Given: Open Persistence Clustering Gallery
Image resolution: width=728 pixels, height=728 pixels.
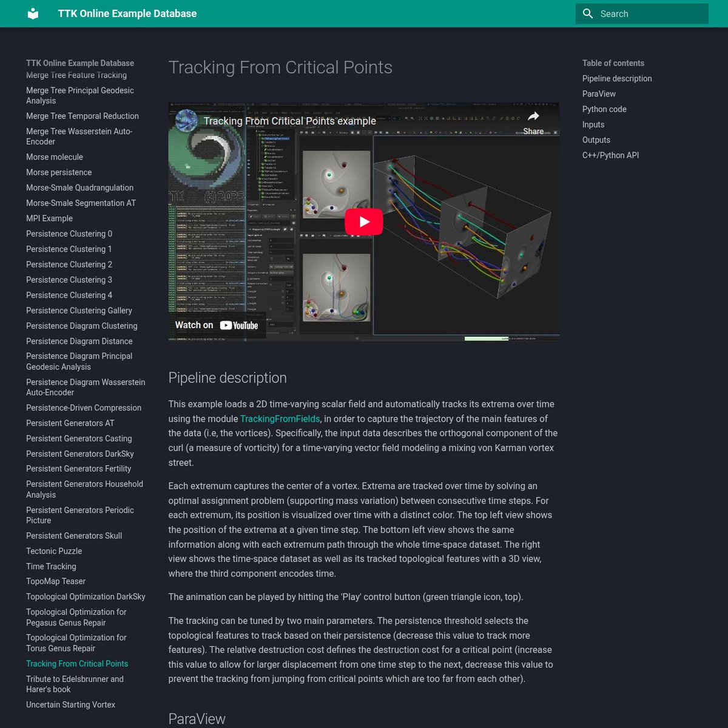Looking at the screenshot, I should tap(79, 311).
